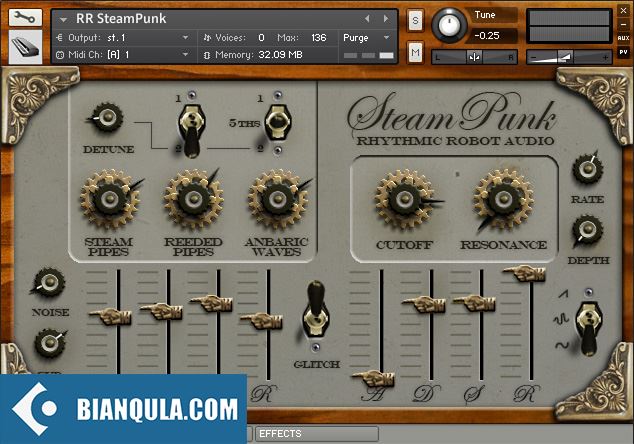Image resolution: width=634 pixels, height=444 pixels.
Task: Turn the Anbaric Waves gear knob
Action: click(x=278, y=199)
